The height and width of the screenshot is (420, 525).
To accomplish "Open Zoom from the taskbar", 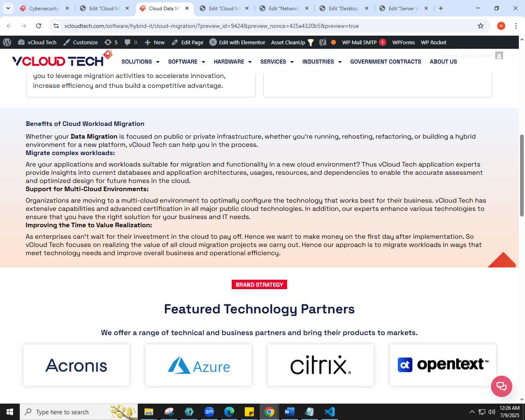I will click(x=209, y=412).
